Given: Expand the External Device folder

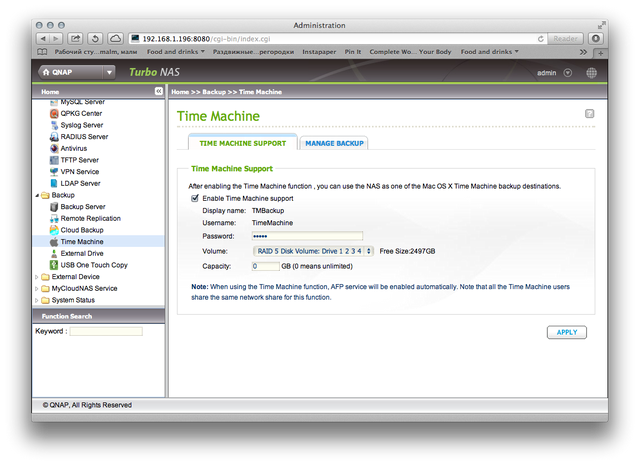Looking at the screenshot, I should (37, 277).
